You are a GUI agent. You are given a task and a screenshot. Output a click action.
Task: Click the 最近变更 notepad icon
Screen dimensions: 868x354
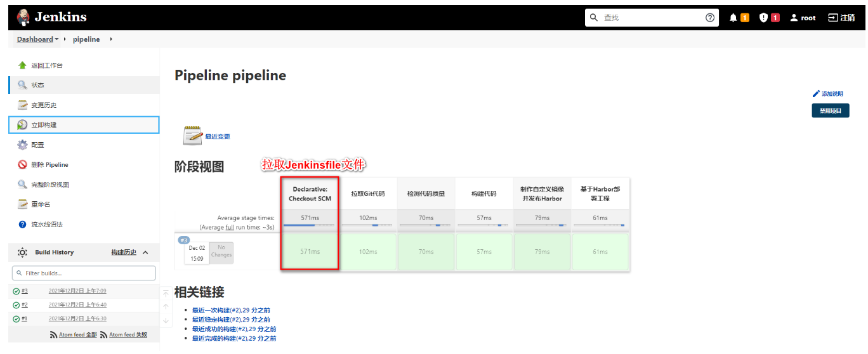(x=193, y=136)
